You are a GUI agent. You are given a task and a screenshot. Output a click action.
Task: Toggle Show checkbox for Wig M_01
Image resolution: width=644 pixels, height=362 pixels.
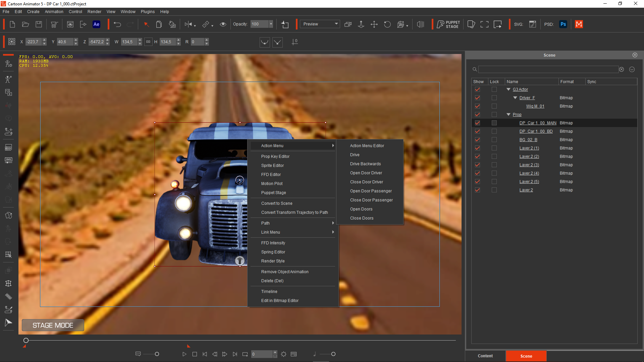coord(477,106)
